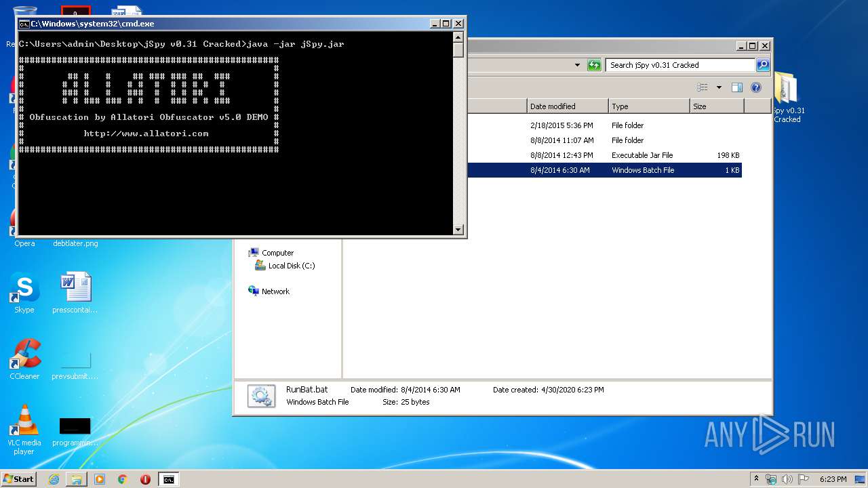Image resolution: width=868 pixels, height=488 pixels.
Task: Open Opera browser from the taskbar
Action: 145,479
